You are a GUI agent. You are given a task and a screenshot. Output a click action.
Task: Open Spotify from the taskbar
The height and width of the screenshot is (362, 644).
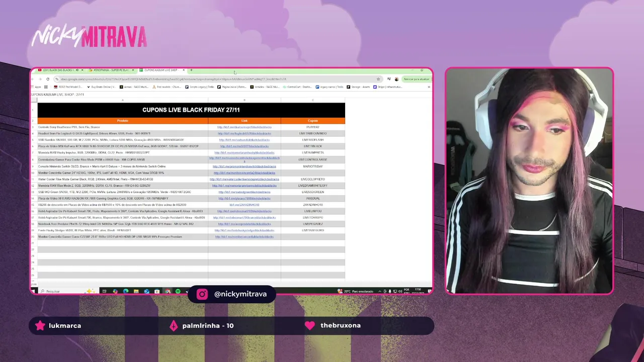pos(178,291)
